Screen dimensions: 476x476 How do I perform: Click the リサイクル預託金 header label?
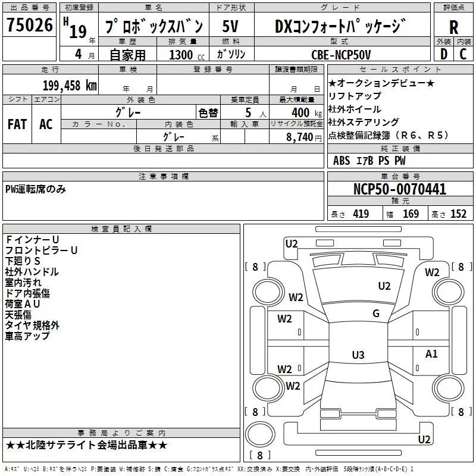[x=296, y=124]
